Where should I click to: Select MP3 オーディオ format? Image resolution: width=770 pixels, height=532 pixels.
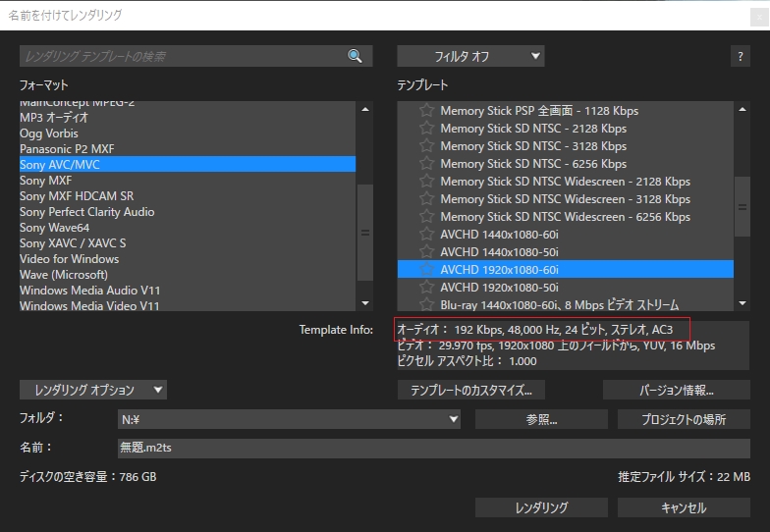[187, 118]
